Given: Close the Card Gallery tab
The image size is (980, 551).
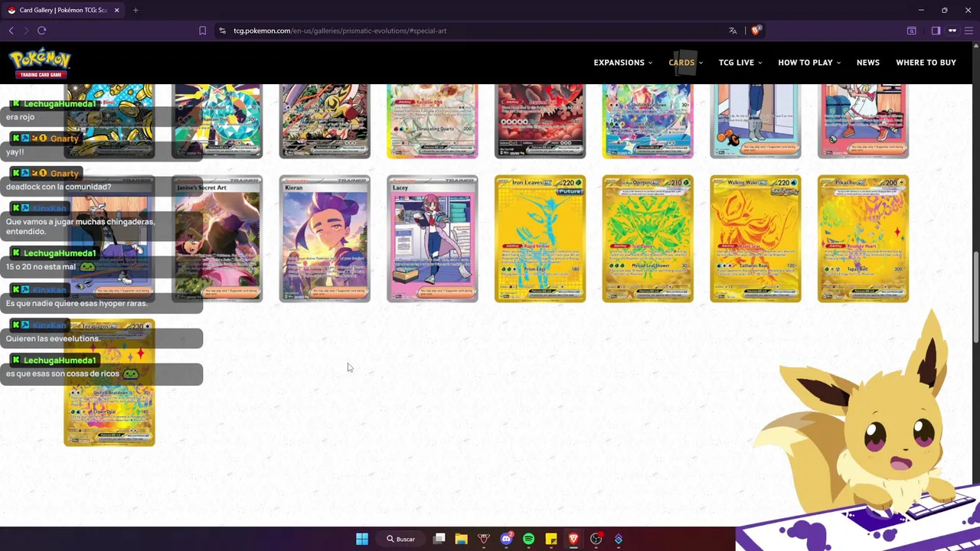Looking at the screenshot, I should (116, 10).
